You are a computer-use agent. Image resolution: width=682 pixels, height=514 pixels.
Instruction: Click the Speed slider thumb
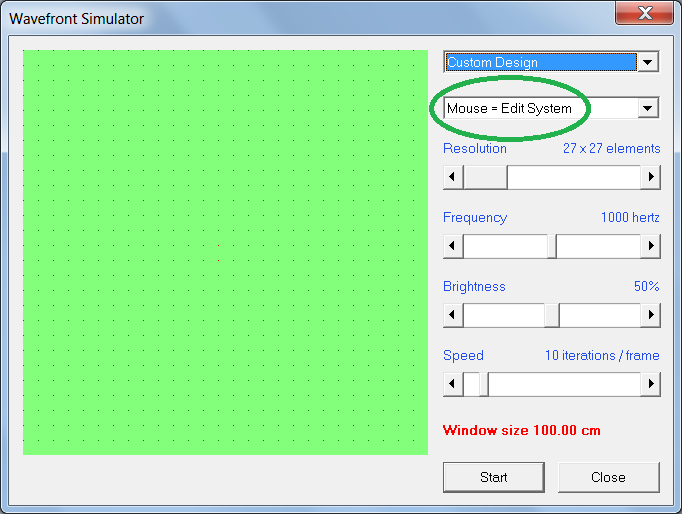click(484, 384)
